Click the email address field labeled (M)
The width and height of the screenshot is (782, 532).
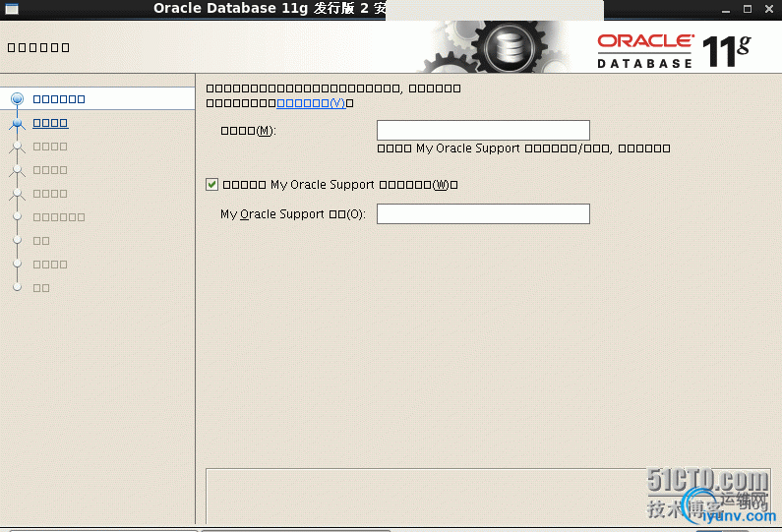483,130
